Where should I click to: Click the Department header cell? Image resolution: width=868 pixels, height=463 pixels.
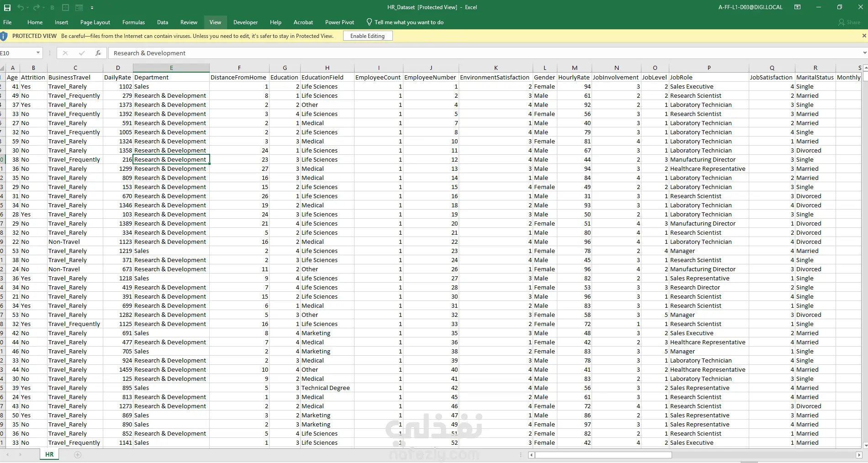click(x=171, y=78)
